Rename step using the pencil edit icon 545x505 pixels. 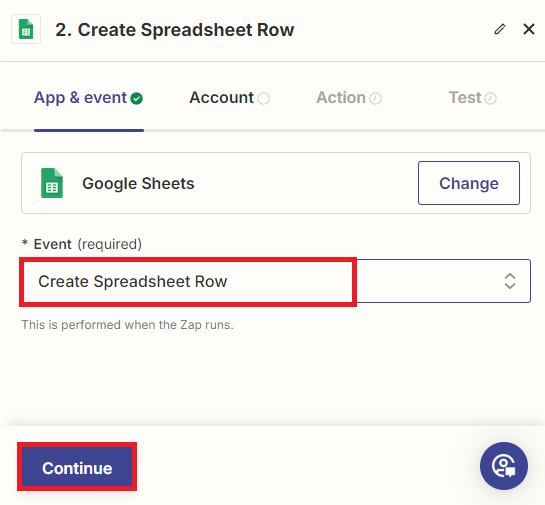(500, 29)
